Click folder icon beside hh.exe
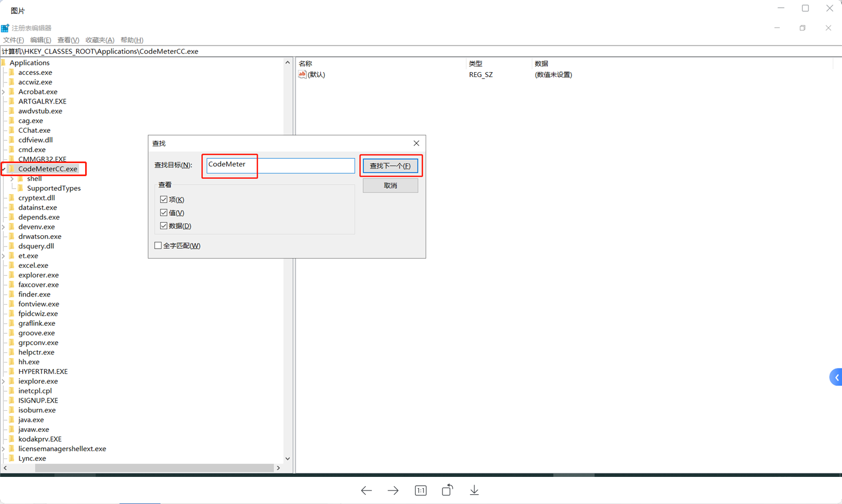Screen dimensions: 842x504 (12, 361)
